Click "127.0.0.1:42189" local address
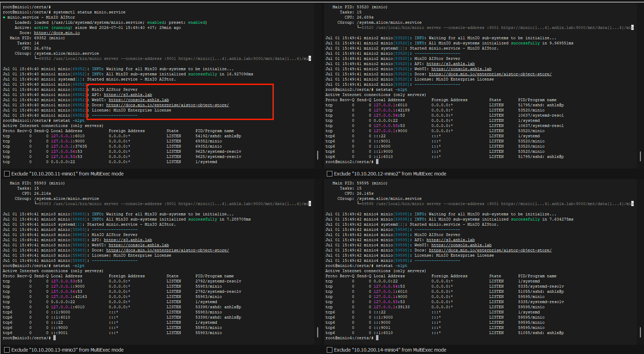 tap(392, 110)
